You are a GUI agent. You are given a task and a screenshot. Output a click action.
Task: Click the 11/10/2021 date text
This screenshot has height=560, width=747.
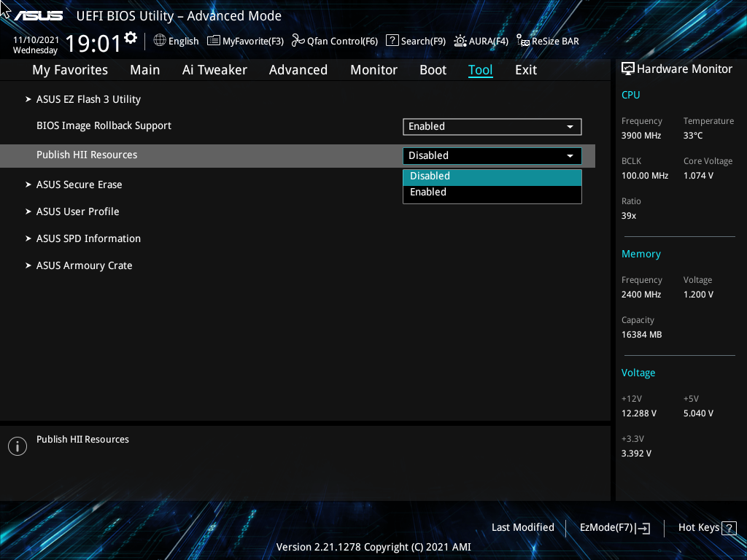[x=36, y=40]
